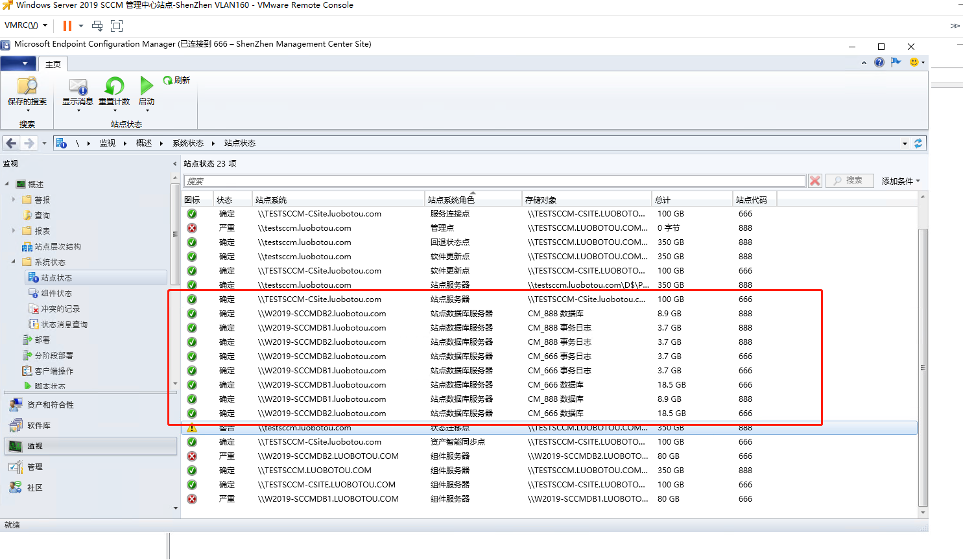The width and height of the screenshot is (963, 560).
Task: Sort by the 站点系统角色 column header
Action: tap(473, 200)
